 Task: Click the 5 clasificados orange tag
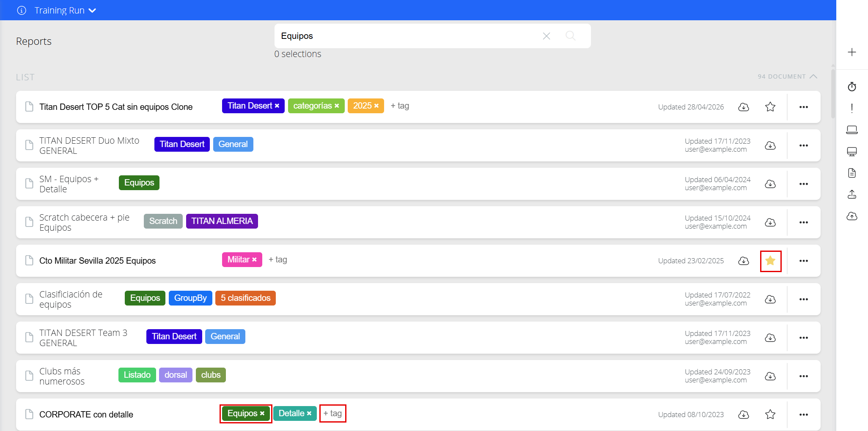pos(245,298)
